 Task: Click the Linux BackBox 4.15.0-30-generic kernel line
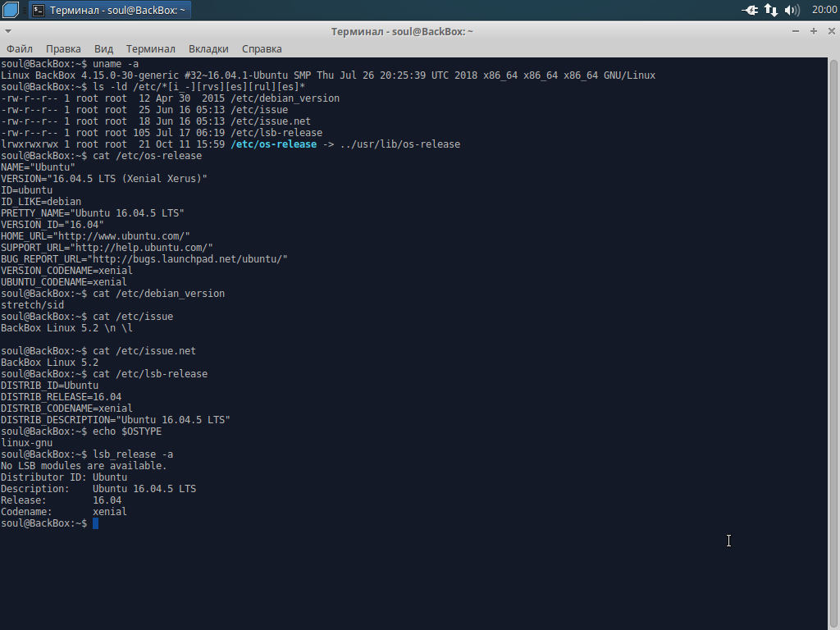328,75
